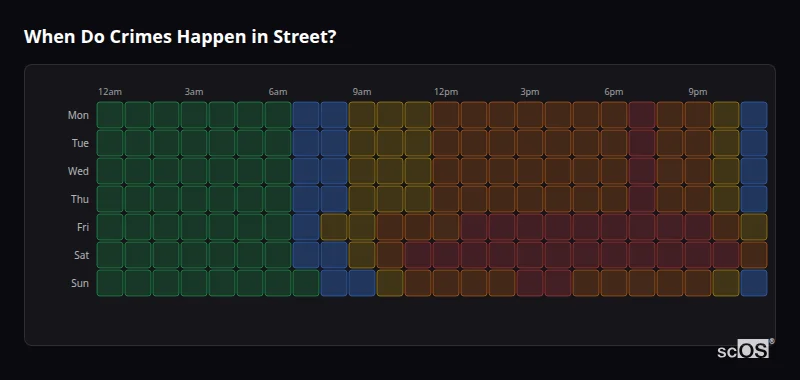Select the Sat row label
This screenshot has width=800, height=380.
point(82,256)
